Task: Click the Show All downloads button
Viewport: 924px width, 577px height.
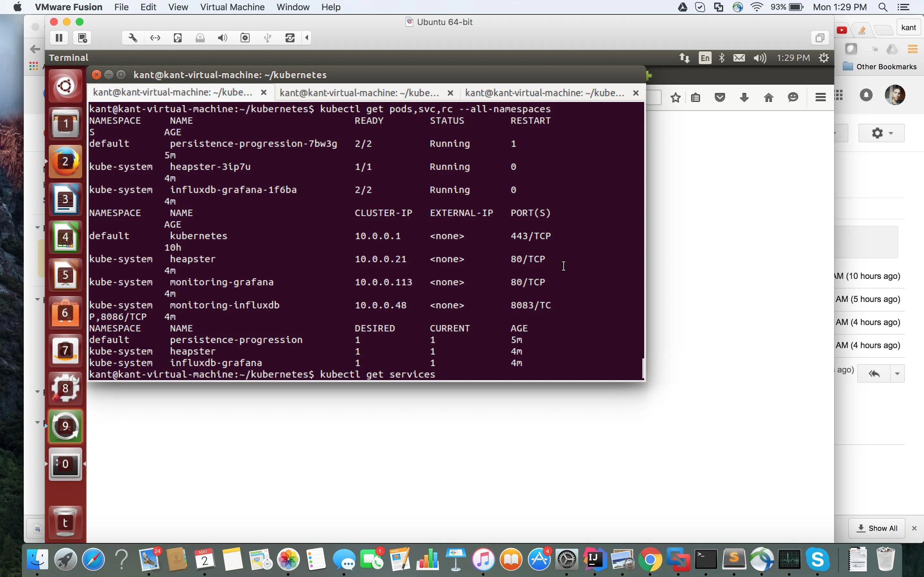Action: (x=877, y=528)
